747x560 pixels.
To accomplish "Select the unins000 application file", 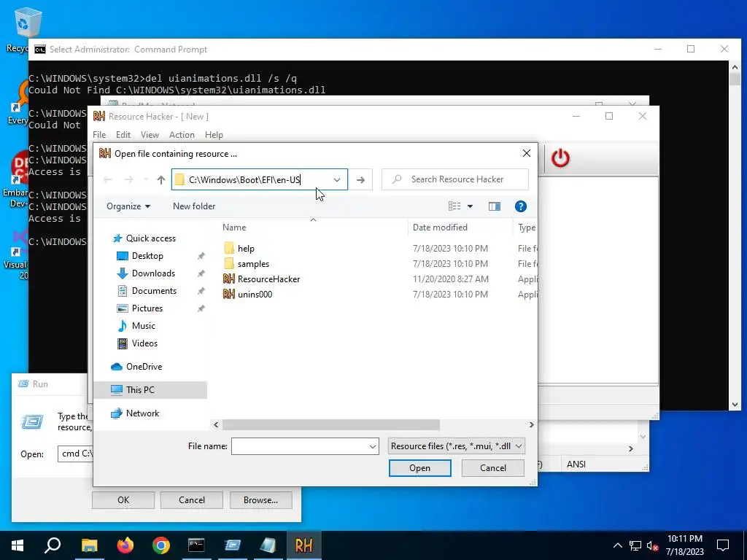I will 255,295.
